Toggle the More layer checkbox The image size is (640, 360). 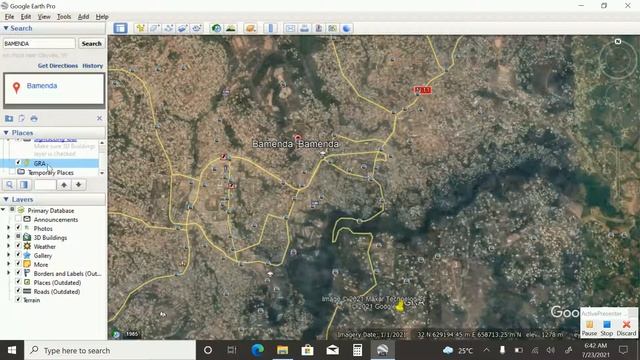click(x=18, y=264)
